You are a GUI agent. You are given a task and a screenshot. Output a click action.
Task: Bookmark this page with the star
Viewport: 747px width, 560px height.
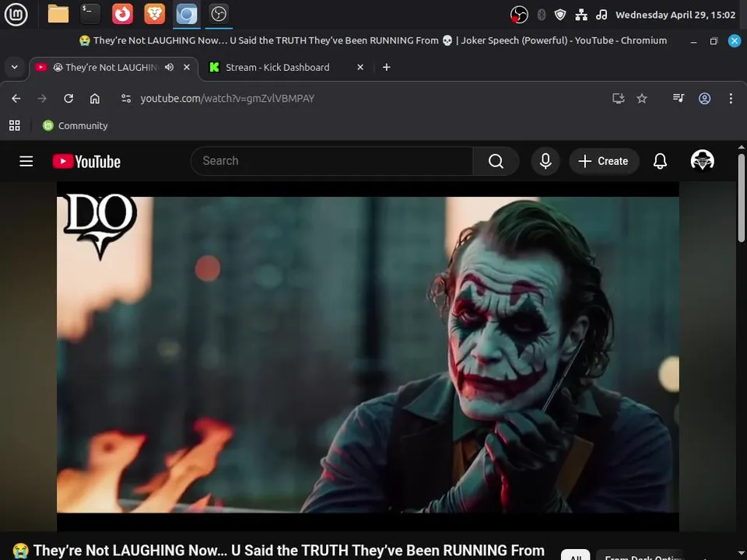coord(642,99)
